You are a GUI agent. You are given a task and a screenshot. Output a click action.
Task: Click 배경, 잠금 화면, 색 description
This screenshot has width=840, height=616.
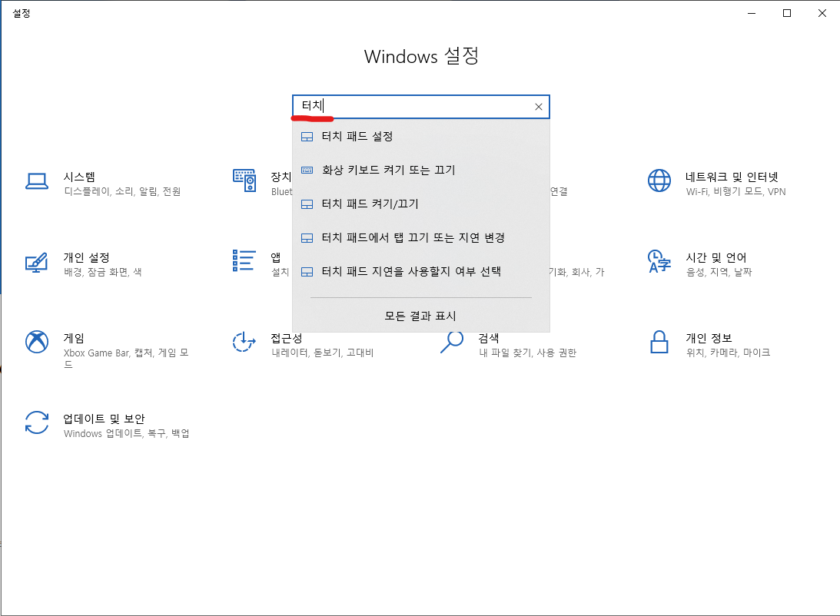(x=102, y=272)
